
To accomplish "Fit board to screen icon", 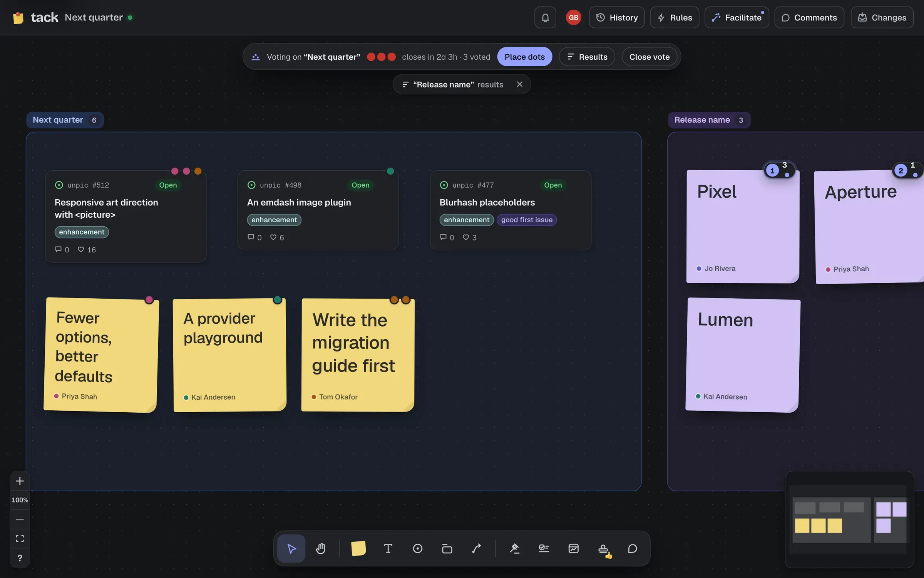I will click(x=20, y=538).
